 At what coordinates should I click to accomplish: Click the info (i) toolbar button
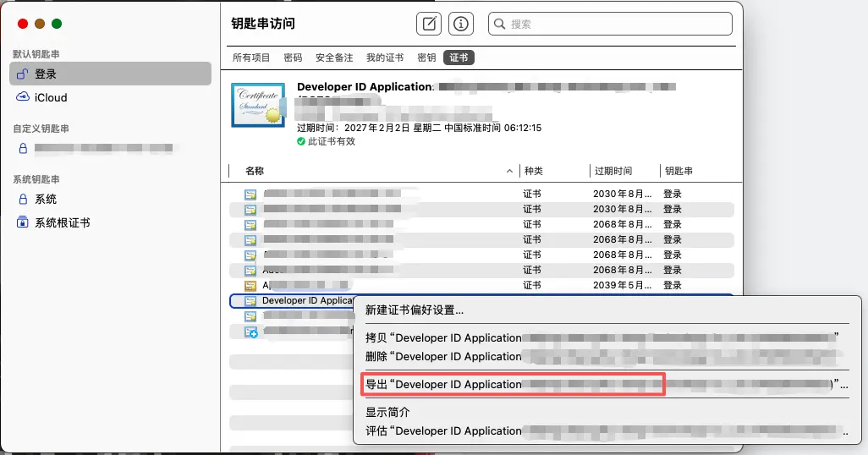pyautogui.click(x=460, y=23)
